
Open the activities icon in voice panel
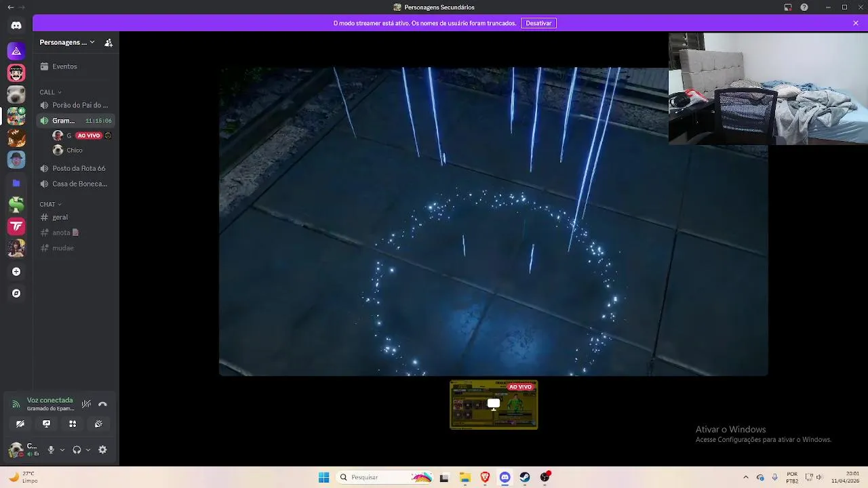pyautogui.click(x=73, y=424)
